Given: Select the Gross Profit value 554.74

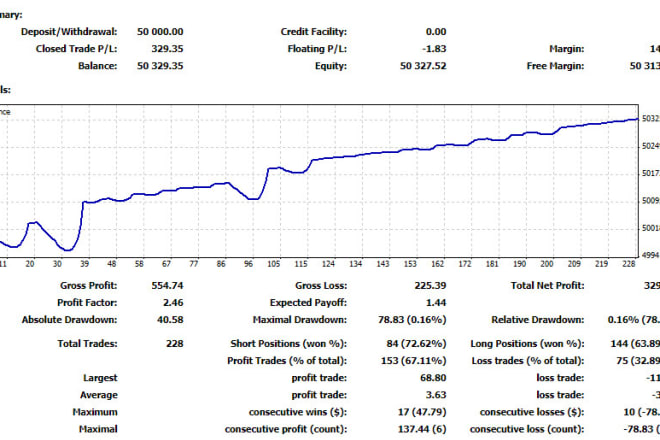Looking at the screenshot, I should (167, 285).
